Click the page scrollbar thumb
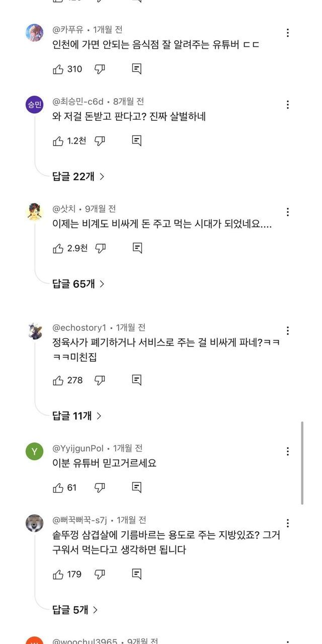This screenshot has width=322, height=644. pos(302,463)
